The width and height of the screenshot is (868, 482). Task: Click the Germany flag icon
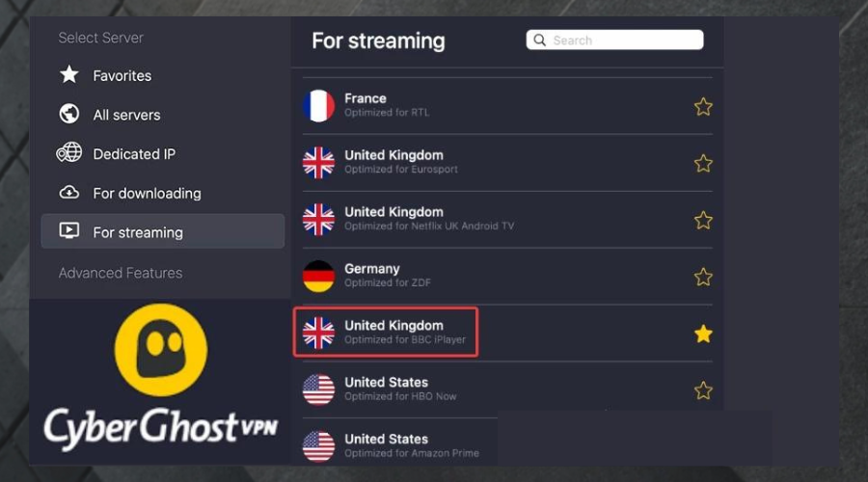318,276
